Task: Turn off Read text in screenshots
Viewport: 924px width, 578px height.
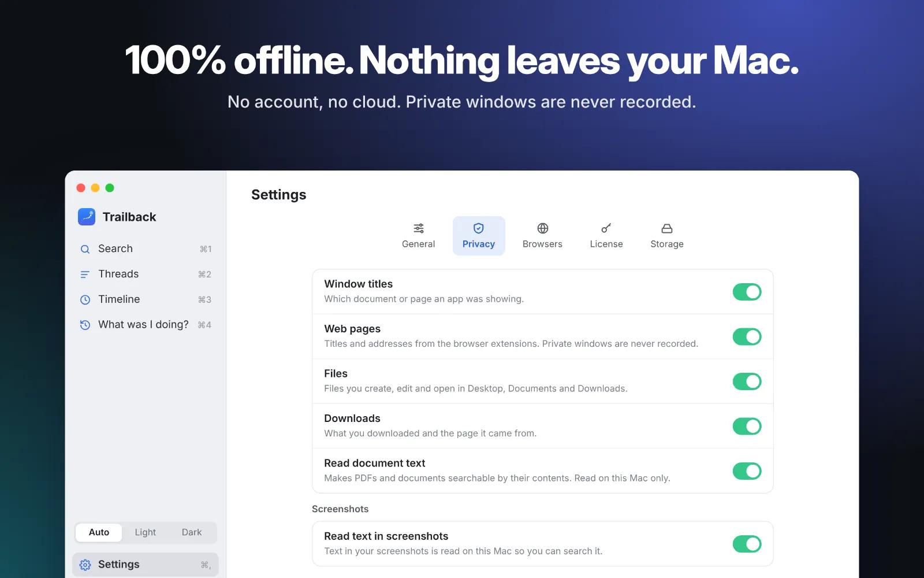Action: pyautogui.click(x=747, y=544)
